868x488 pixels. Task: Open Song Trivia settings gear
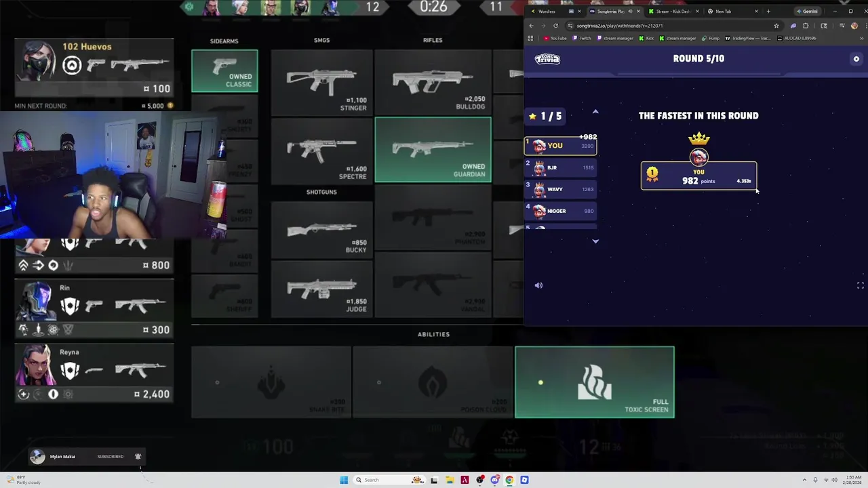[x=856, y=59]
